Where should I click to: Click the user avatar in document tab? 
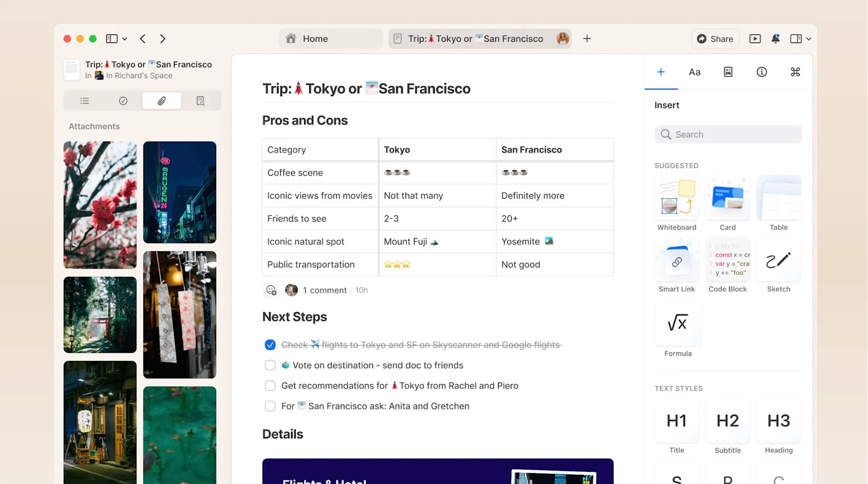tap(563, 39)
